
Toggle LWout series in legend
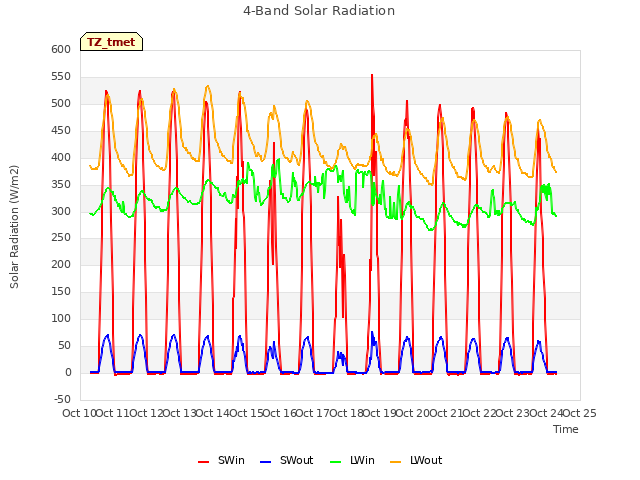(x=416, y=460)
